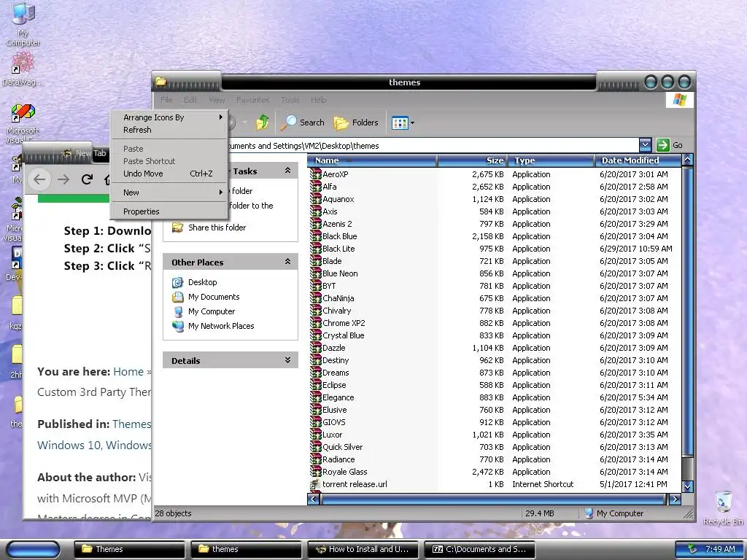747x560 pixels.
Task: Select the Crystal Blue file name
Action: (343, 335)
